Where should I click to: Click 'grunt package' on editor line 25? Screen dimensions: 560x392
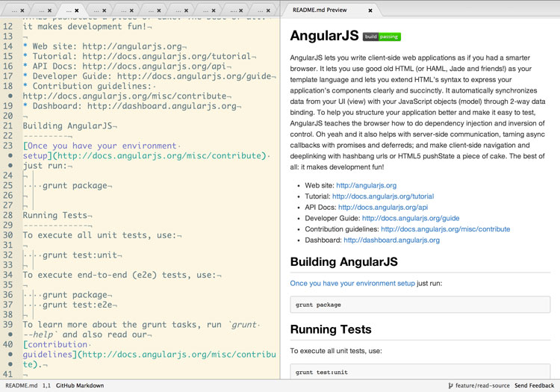[75, 186]
